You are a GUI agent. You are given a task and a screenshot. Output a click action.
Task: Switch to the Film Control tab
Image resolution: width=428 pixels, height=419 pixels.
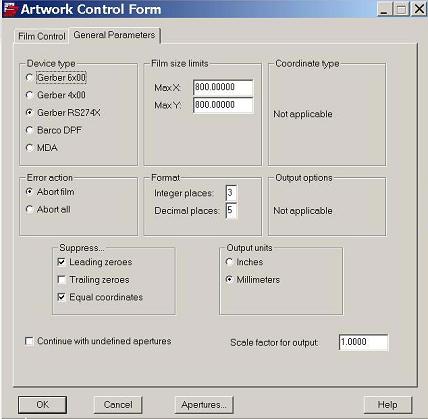tap(42, 36)
